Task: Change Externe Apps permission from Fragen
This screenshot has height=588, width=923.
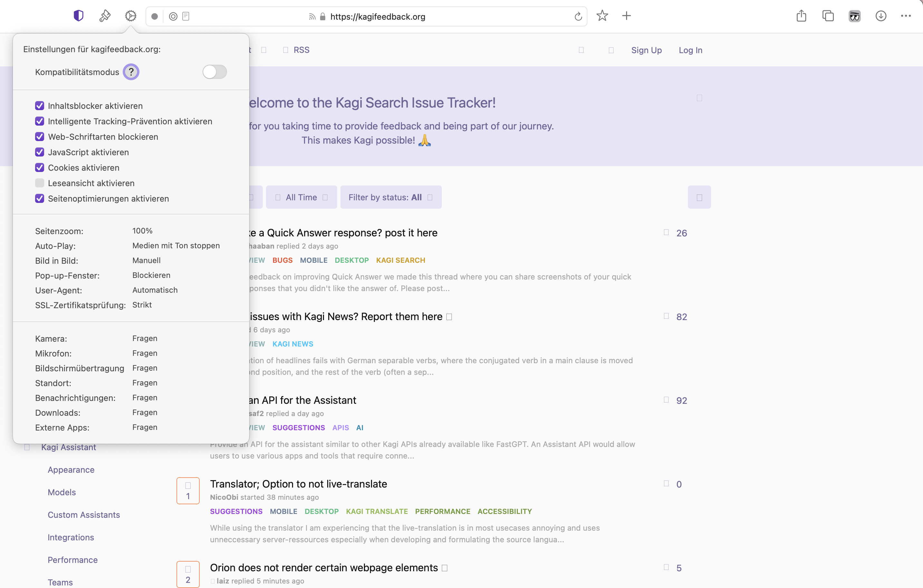Action: (x=145, y=427)
